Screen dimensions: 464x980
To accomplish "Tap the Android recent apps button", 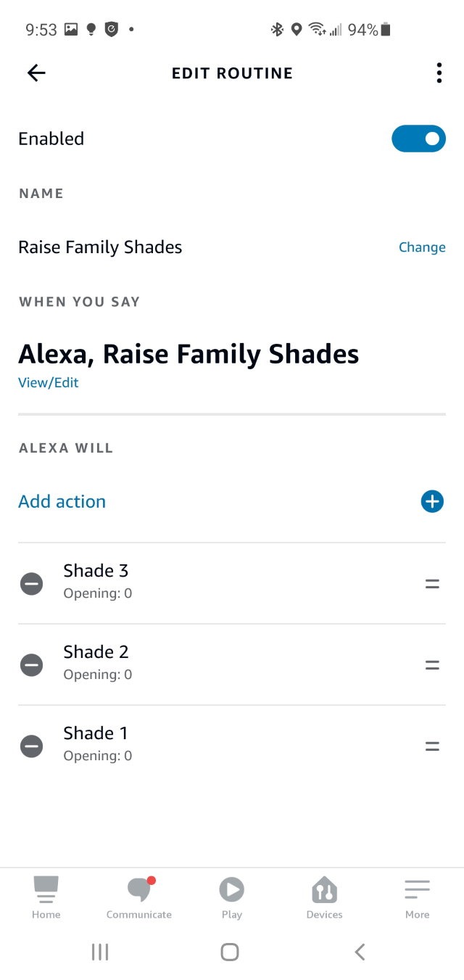I will [99, 952].
